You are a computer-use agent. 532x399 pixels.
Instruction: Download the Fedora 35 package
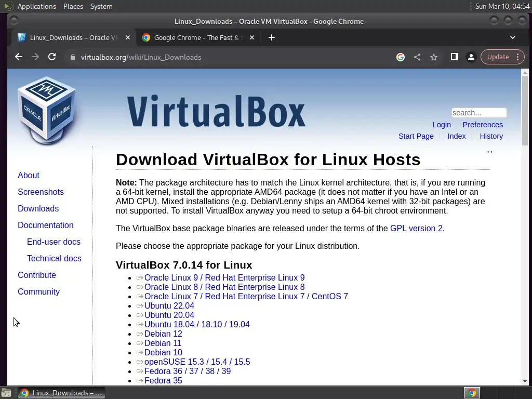coord(163,381)
